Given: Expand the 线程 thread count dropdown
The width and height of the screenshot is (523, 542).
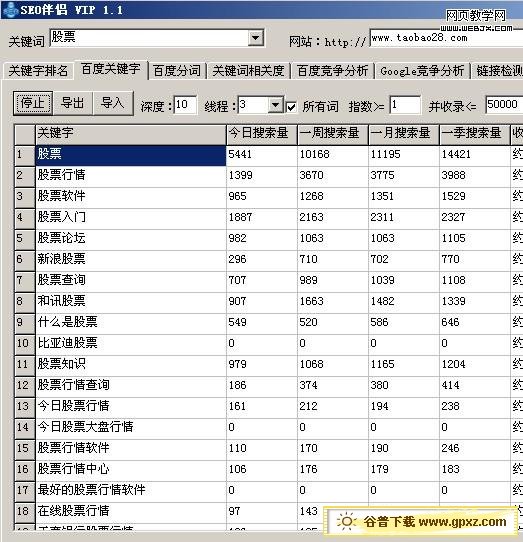Looking at the screenshot, I should 276,105.
